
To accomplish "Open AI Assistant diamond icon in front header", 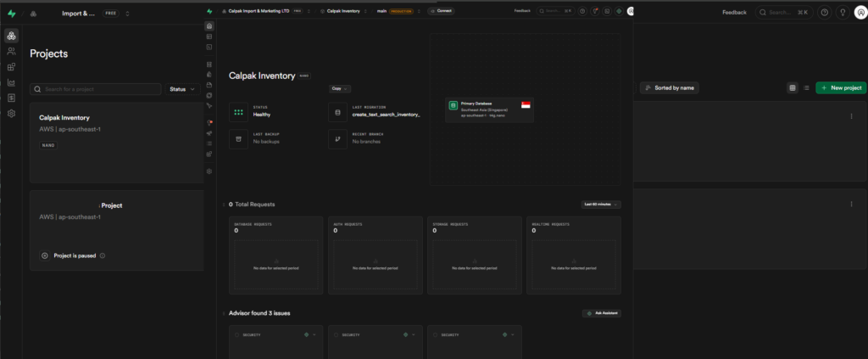I will 619,10.
